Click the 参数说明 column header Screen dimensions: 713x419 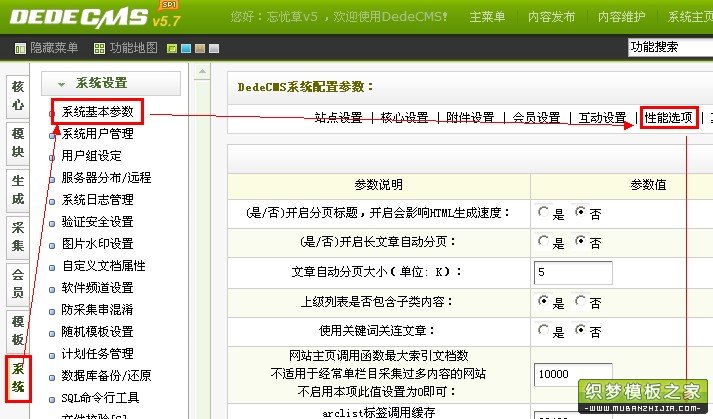click(x=378, y=185)
